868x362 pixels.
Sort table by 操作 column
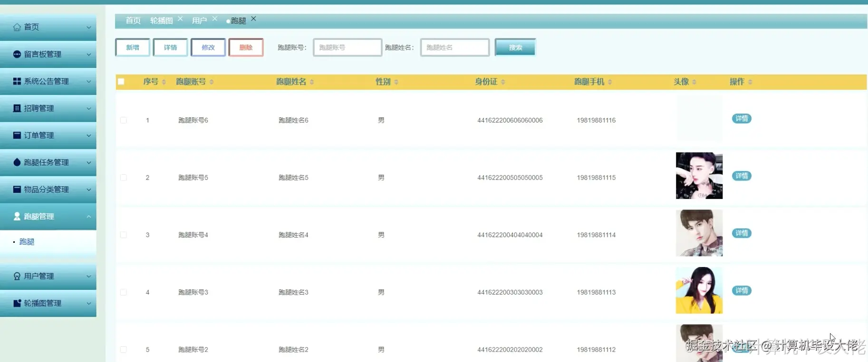click(750, 82)
